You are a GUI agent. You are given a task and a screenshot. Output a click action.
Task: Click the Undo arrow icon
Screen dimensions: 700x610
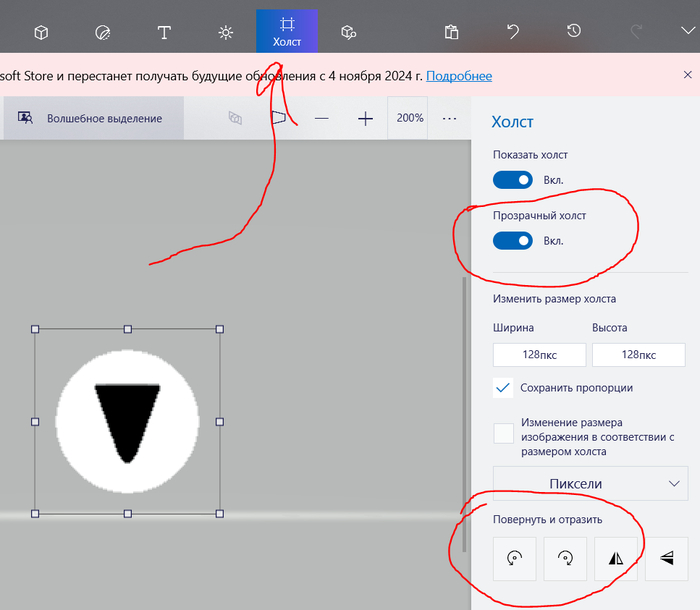pos(513,32)
